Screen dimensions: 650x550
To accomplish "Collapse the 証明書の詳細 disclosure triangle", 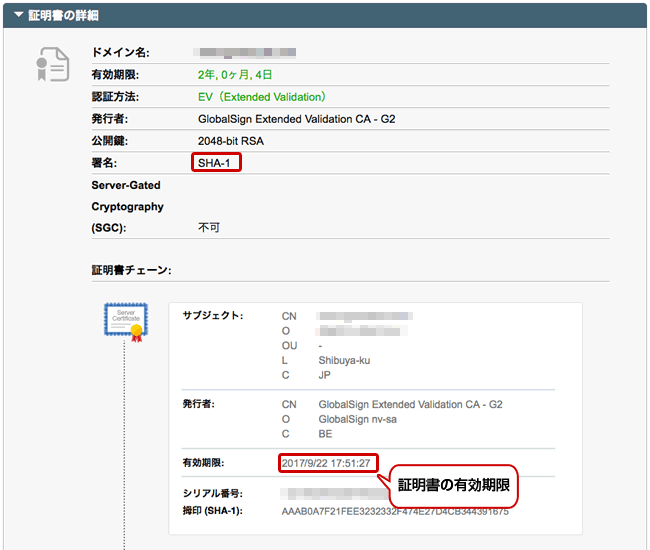I will point(18,16).
